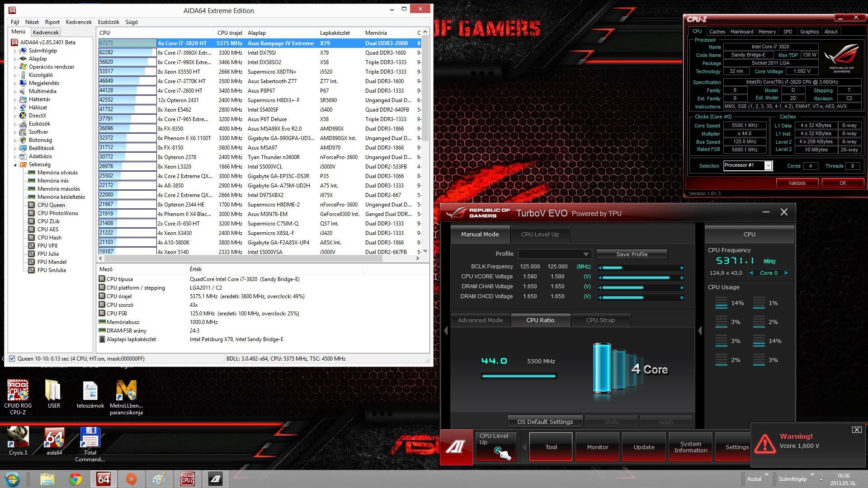Expand Megjelenítés tree node
This screenshot has height=488, width=868.
[15, 83]
